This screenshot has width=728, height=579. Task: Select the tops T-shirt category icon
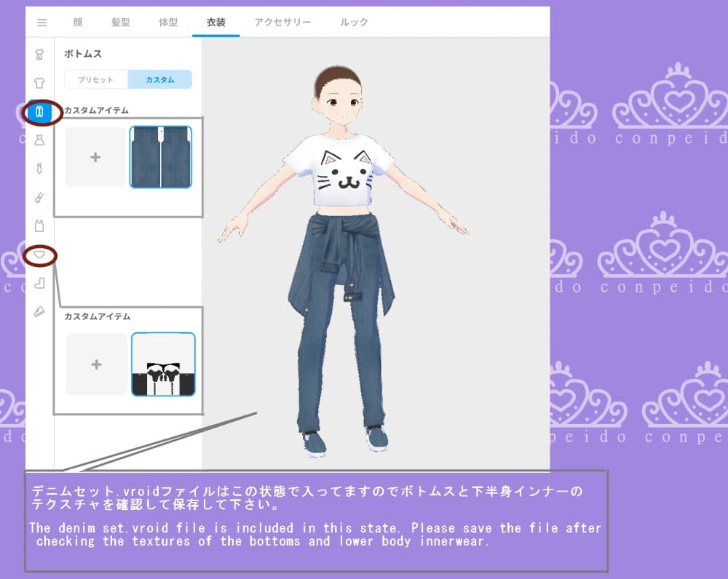click(39, 83)
